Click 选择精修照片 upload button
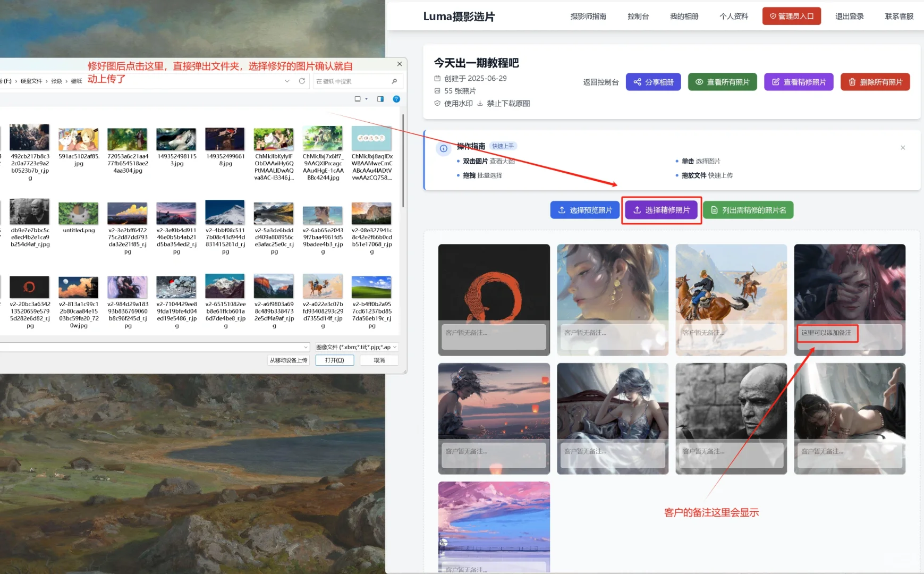Screen dimensions: 924x574 tap(662, 210)
